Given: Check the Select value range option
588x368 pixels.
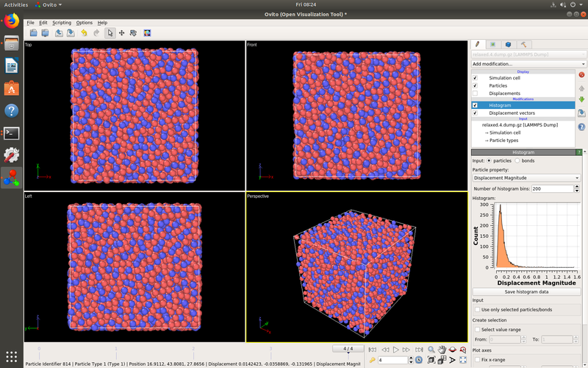Looking at the screenshot, I should [x=477, y=329].
